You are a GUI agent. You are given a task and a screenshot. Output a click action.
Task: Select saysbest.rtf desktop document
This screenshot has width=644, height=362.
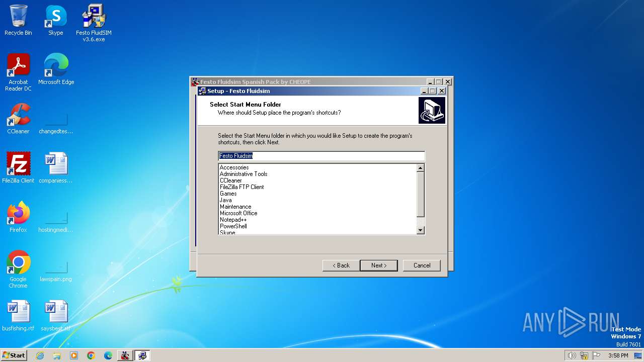pos(56,315)
